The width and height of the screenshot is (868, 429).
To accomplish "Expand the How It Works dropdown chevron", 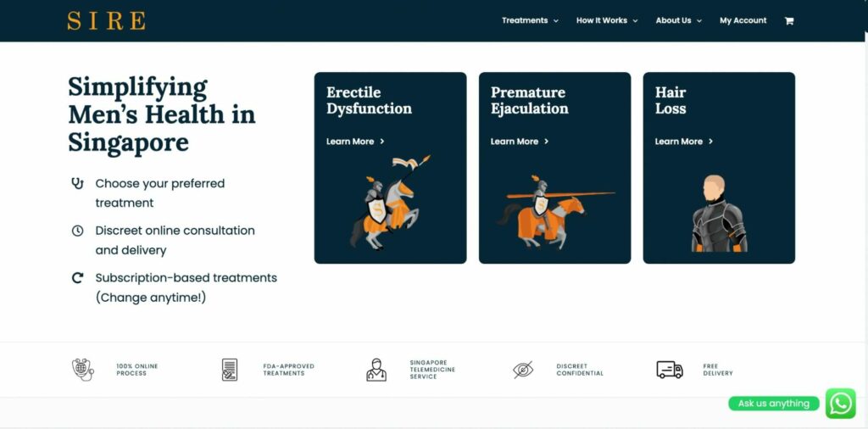I will 635,21.
